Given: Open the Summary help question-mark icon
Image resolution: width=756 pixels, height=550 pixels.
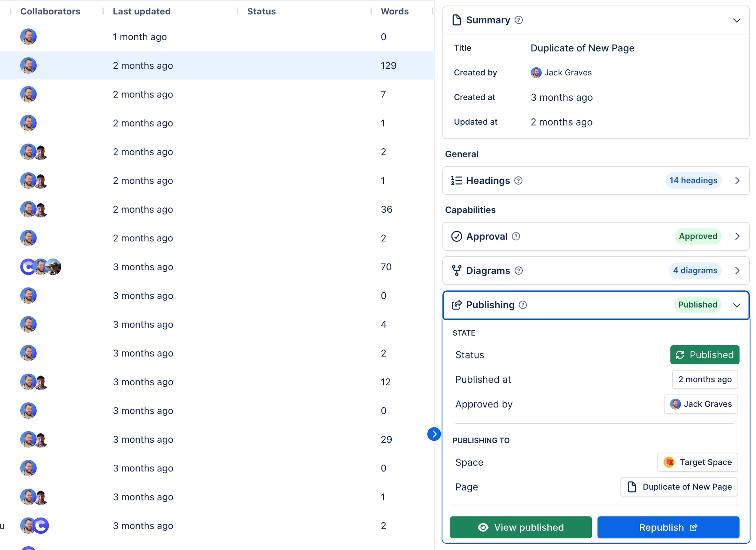Looking at the screenshot, I should pyautogui.click(x=518, y=20).
